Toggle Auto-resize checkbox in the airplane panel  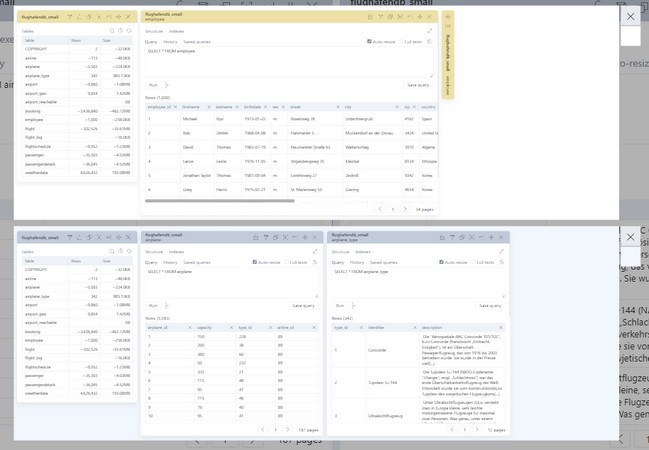(255, 262)
